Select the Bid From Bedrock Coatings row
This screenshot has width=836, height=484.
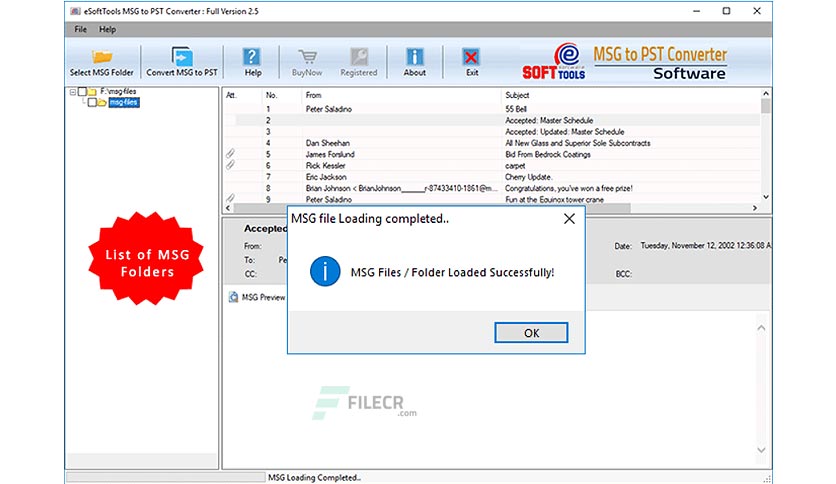tap(492, 154)
